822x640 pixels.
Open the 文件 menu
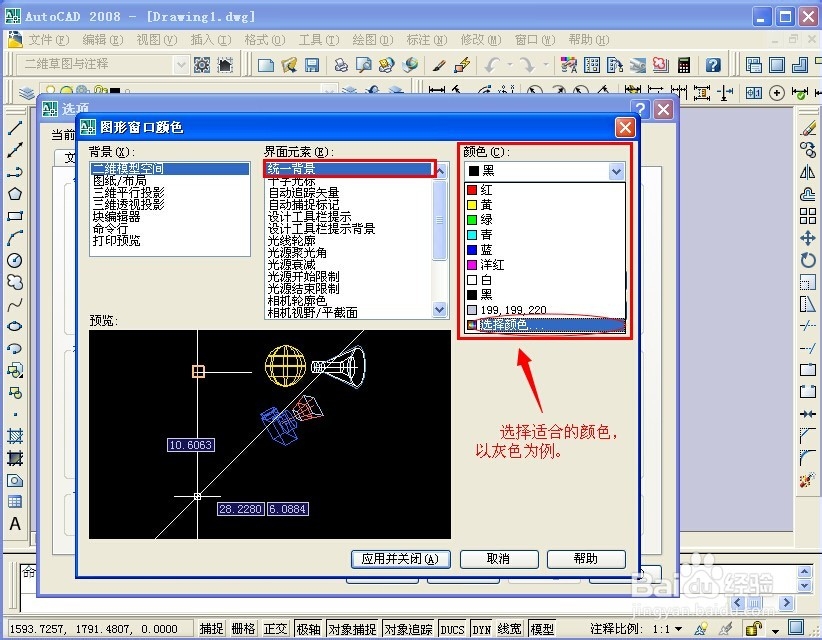coord(48,40)
